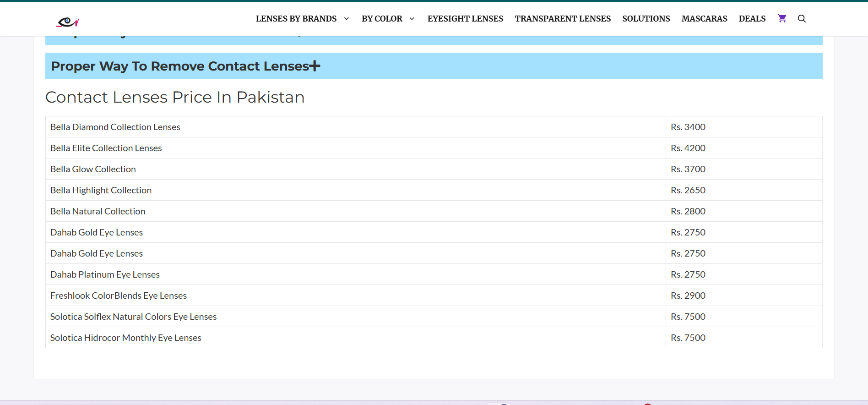Navigate to Transparent Lenses

[562, 19]
